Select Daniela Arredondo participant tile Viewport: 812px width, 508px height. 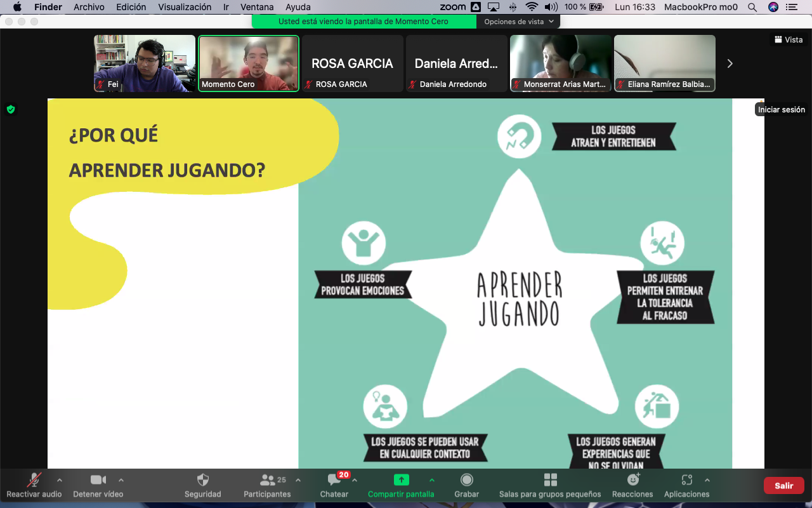click(457, 63)
